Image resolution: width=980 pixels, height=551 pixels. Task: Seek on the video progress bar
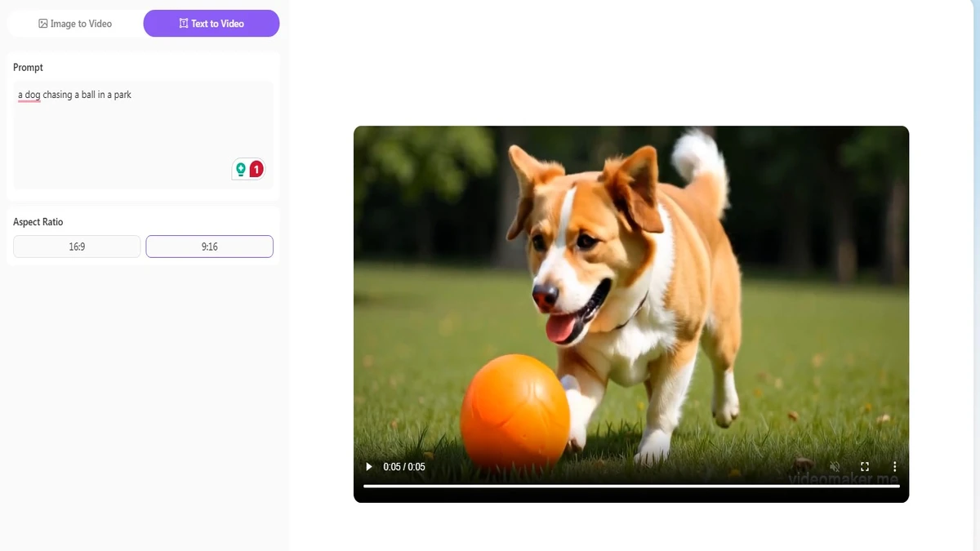point(631,486)
